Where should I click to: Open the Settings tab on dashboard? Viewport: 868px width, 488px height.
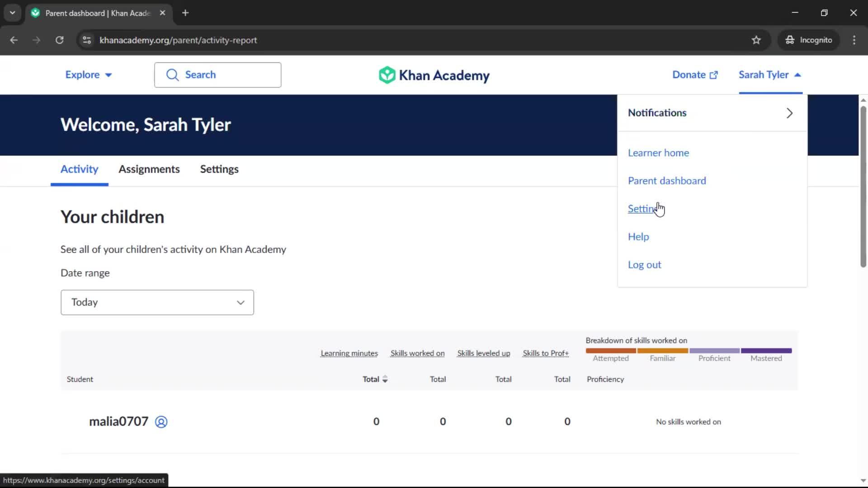pos(219,169)
